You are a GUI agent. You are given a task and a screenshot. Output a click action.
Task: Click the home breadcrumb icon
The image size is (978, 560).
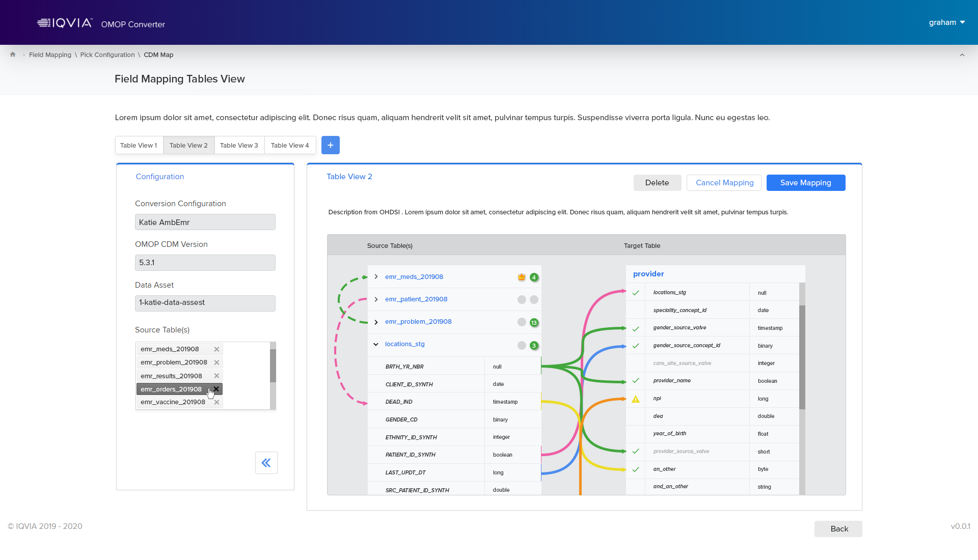pos(13,54)
